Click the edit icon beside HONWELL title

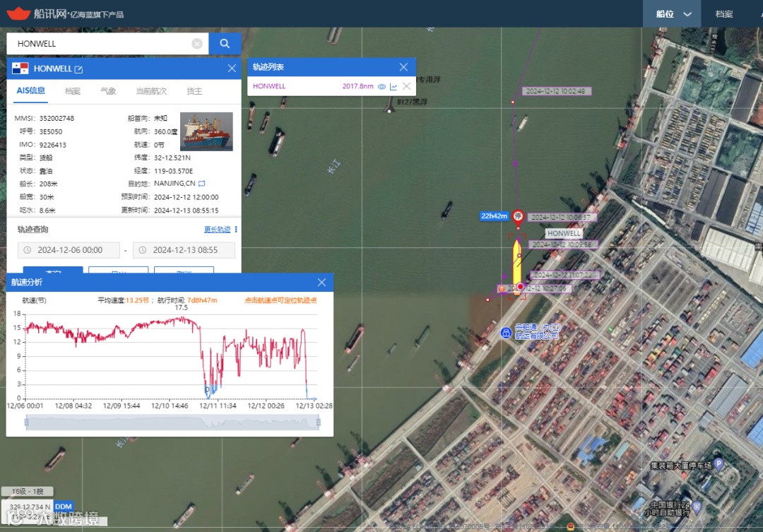pyautogui.click(x=78, y=69)
